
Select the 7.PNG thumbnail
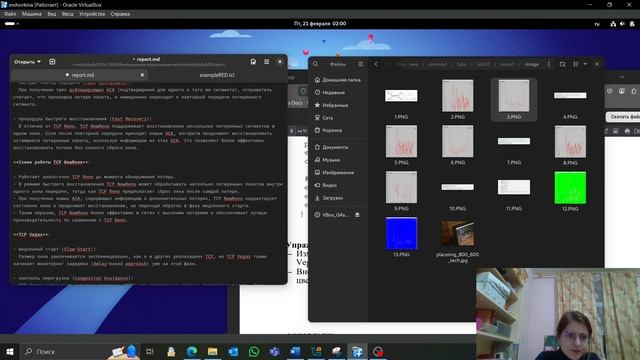point(514,141)
